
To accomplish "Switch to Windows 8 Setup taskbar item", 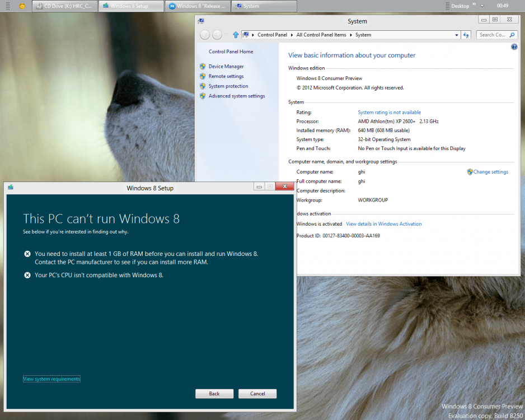I will [x=132, y=6].
